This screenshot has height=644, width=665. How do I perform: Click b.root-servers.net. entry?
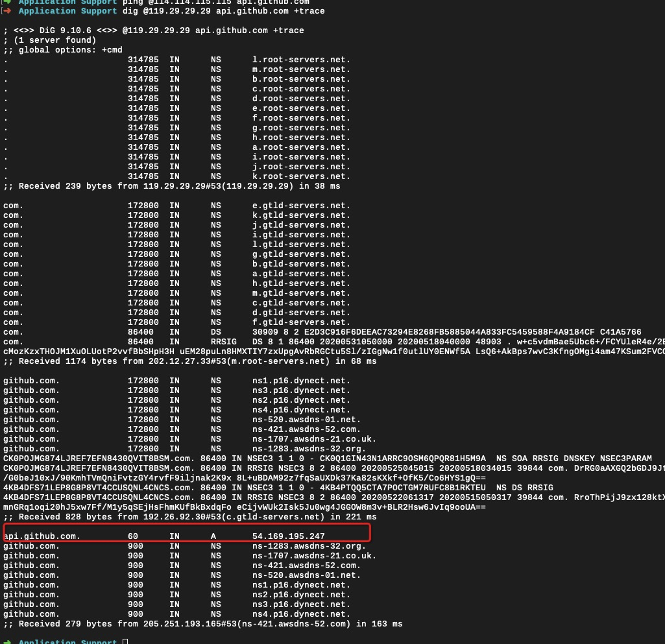coord(301,79)
